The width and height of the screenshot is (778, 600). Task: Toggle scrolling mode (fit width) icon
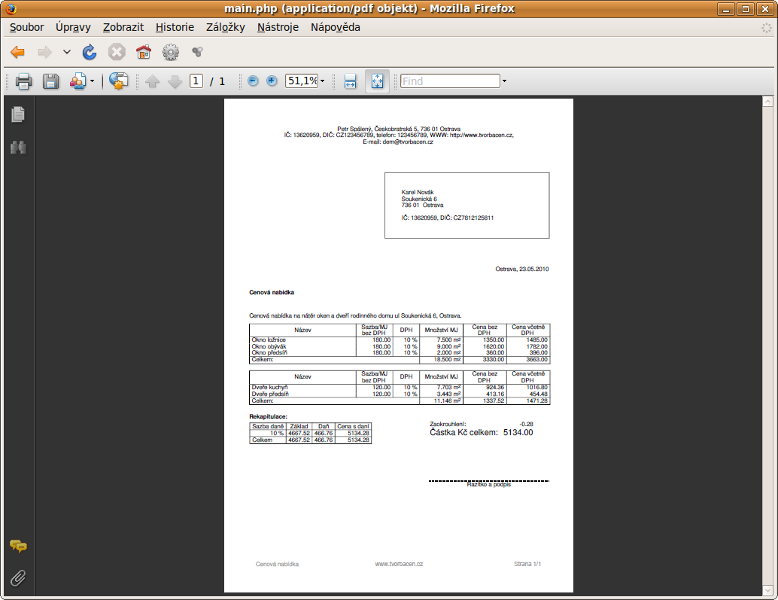[350, 81]
